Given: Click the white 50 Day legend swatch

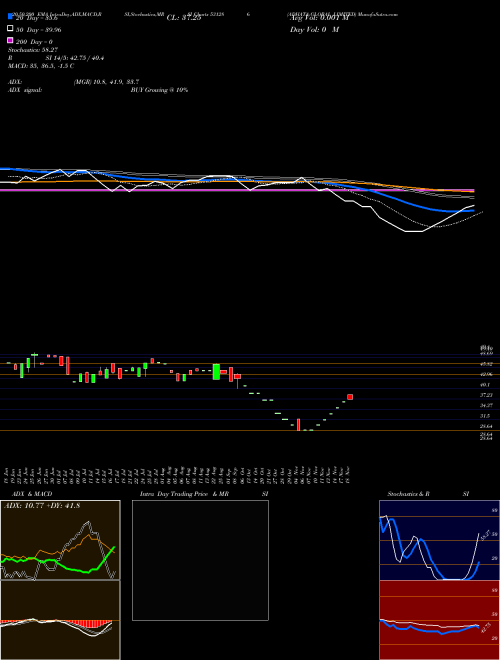Looking at the screenshot, I should pyautogui.click(x=10, y=29).
